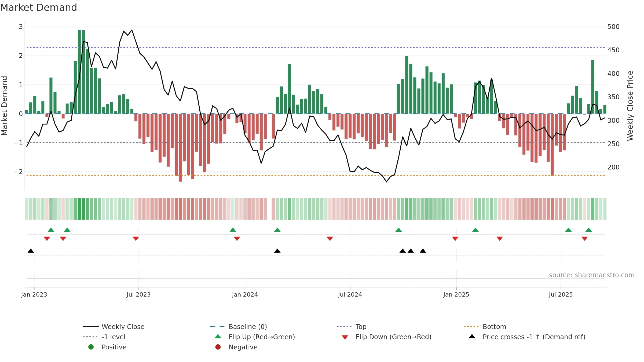Click the Weekly Close Price axis title

[630, 106]
